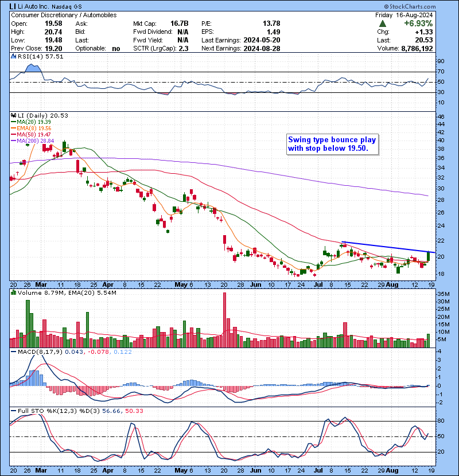Select the High value 20.74

tap(53, 32)
